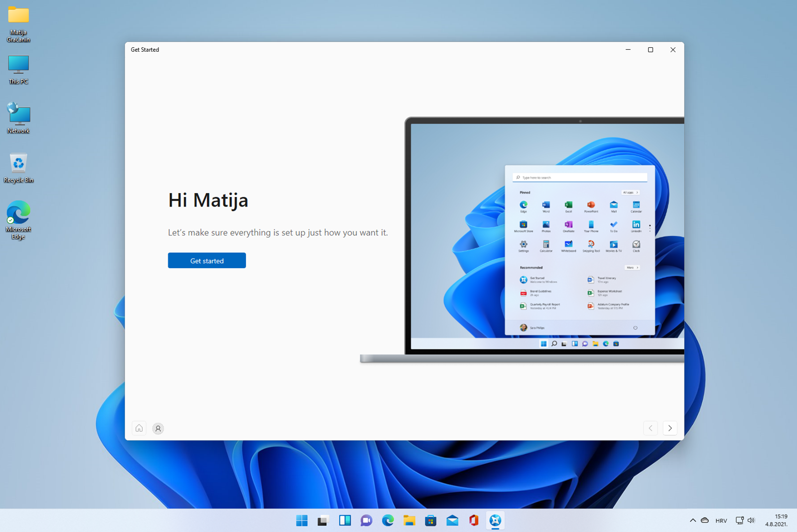Switch the HRV input language

721,521
